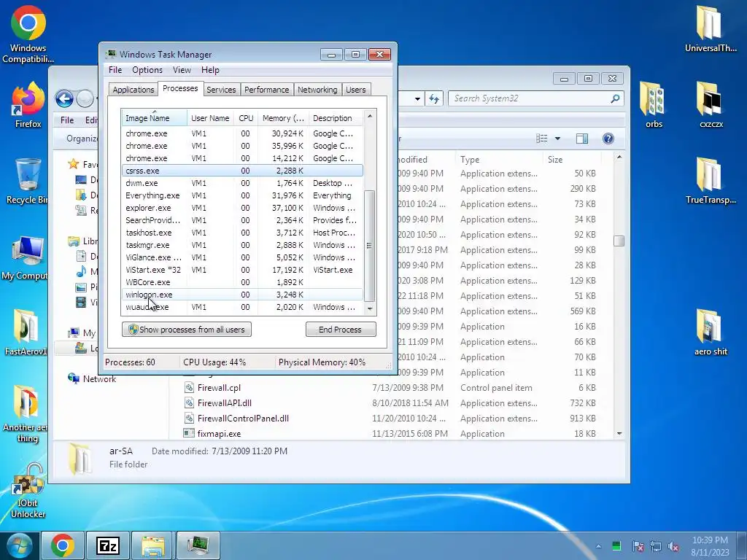
Task: Click the End Process button
Action: coord(341,330)
